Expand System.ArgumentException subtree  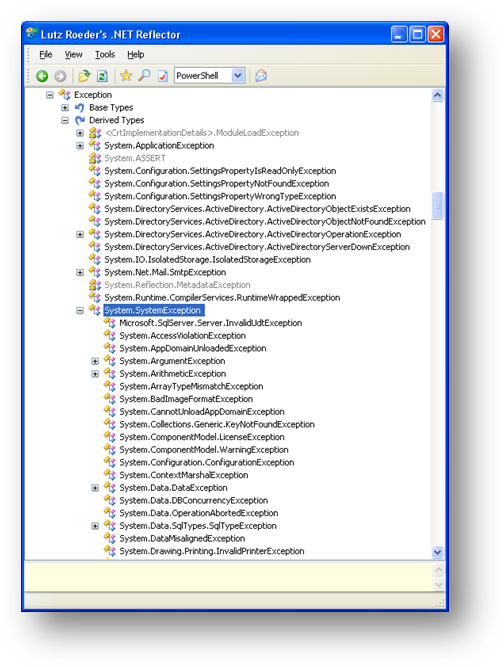(95, 361)
